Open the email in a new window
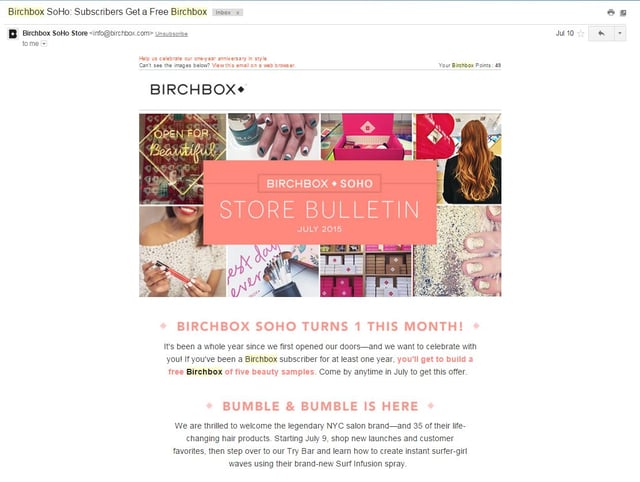 [623, 13]
